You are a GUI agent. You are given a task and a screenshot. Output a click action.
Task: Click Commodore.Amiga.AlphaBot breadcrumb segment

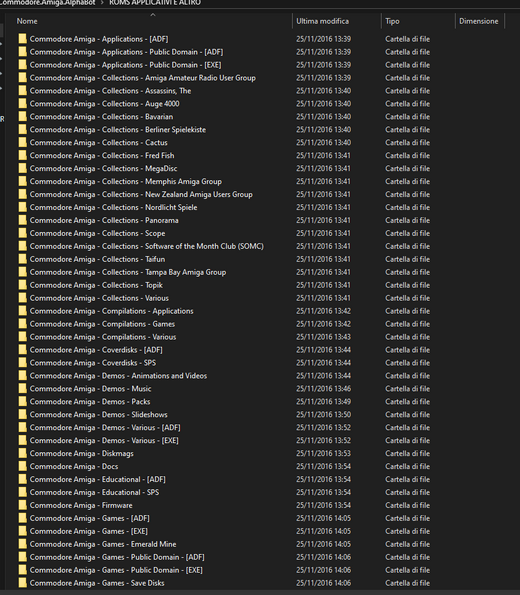[x=47, y=3]
